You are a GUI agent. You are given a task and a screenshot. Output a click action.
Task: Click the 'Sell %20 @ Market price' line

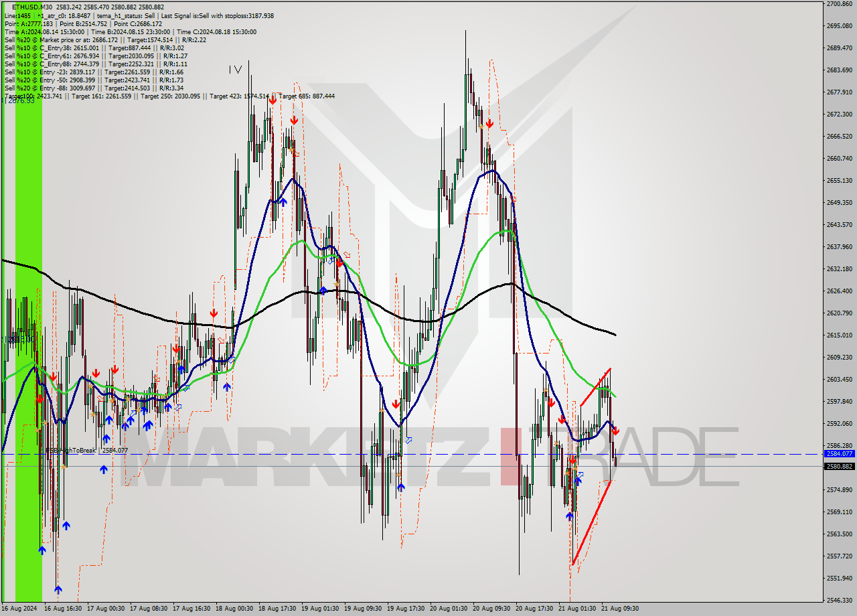point(105,40)
